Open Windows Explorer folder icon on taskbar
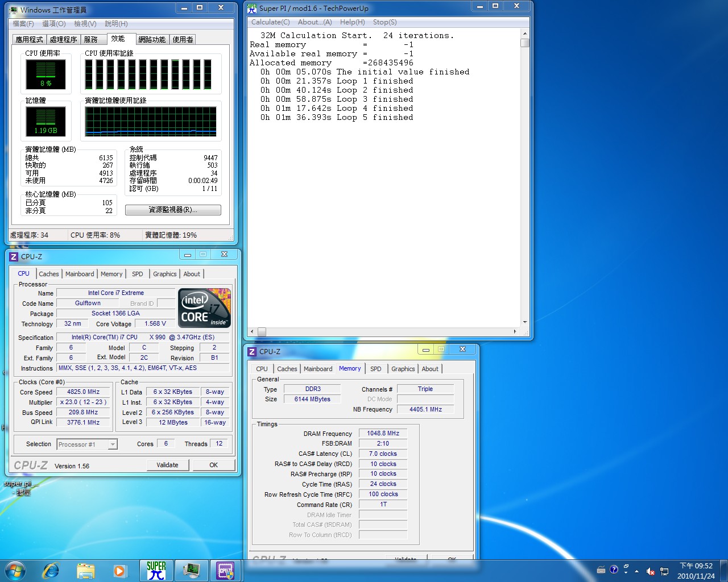Viewport: 728px width, 582px height. (85, 571)
